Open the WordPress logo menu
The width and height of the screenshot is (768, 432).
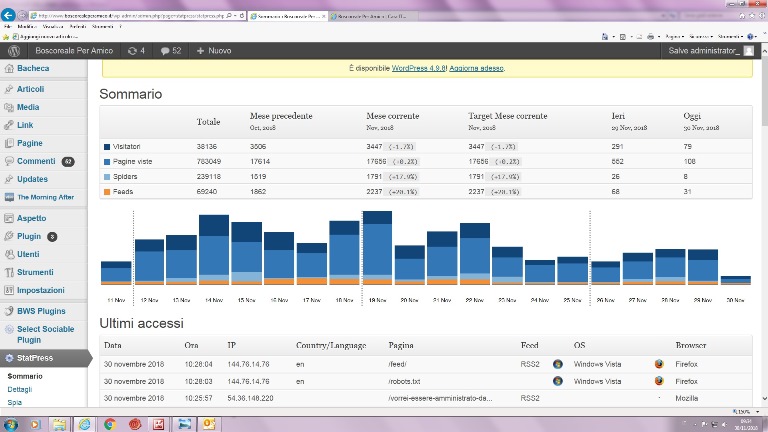pos(14,50)
